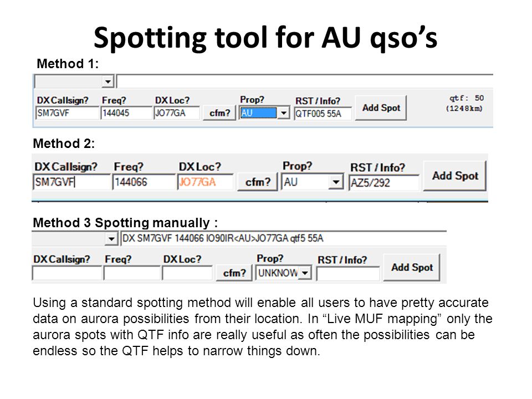The width and height of the screenshot is (532, 399).
Task: Click Add Spot button in Method 3
Action: pyautogui.click(x=412, y=267)
